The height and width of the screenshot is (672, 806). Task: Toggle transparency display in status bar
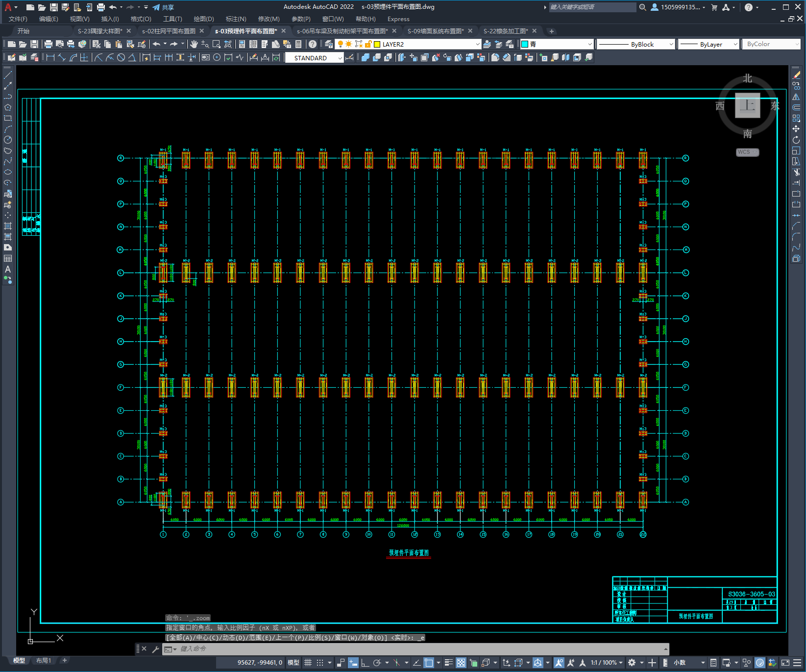coord(461,663)
